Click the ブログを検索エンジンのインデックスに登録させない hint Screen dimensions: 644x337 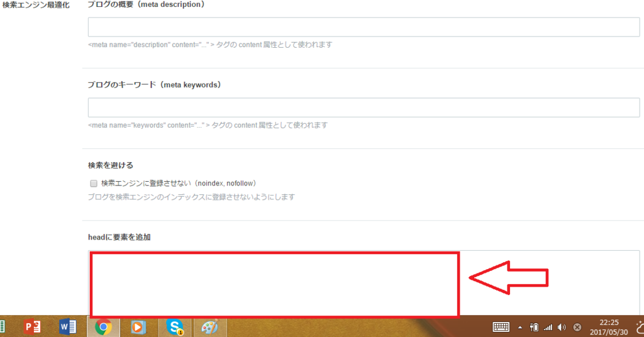click(x=191, y=197)
